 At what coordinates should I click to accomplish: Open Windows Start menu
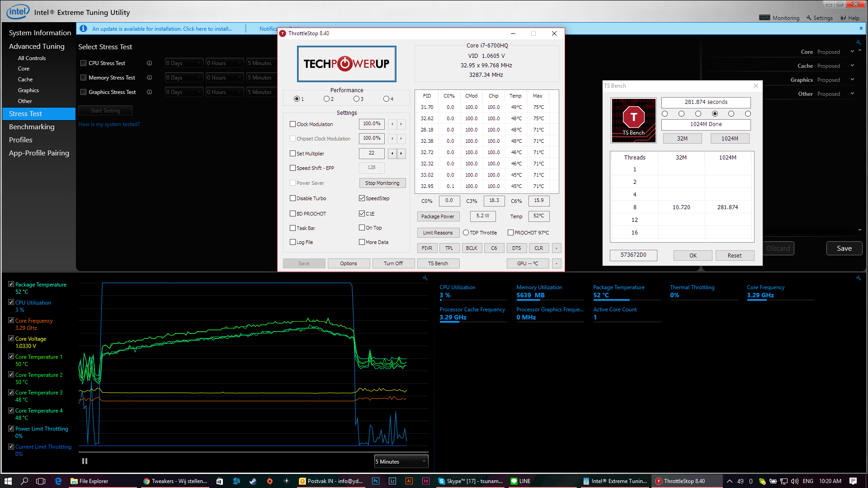(8, 481)
